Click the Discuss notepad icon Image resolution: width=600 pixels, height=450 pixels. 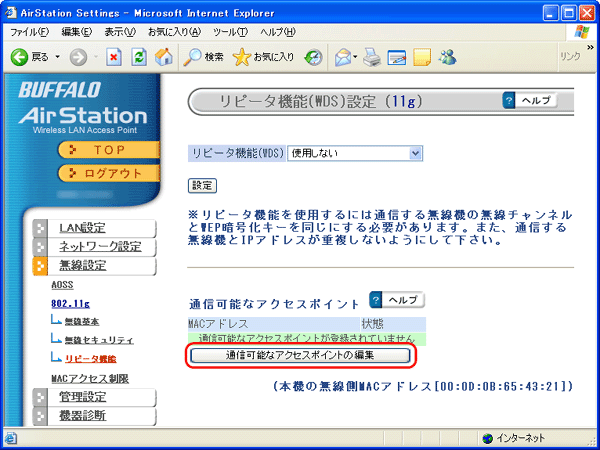(422, 58)
